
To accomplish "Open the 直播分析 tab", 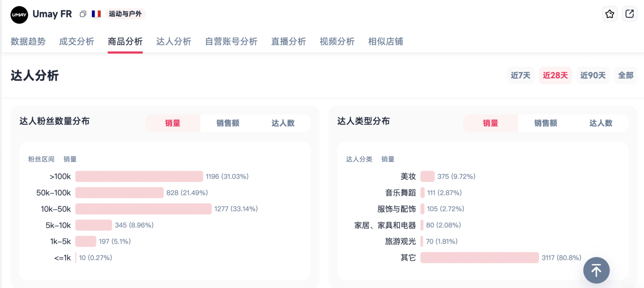I will [x=288, y=42].
